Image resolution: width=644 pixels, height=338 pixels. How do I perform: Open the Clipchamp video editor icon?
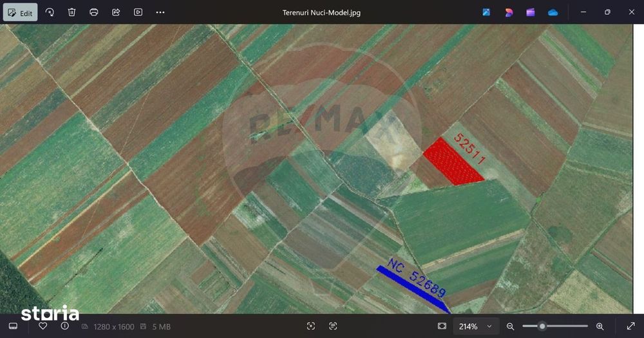pyautogui.click(x=531, y=12)
